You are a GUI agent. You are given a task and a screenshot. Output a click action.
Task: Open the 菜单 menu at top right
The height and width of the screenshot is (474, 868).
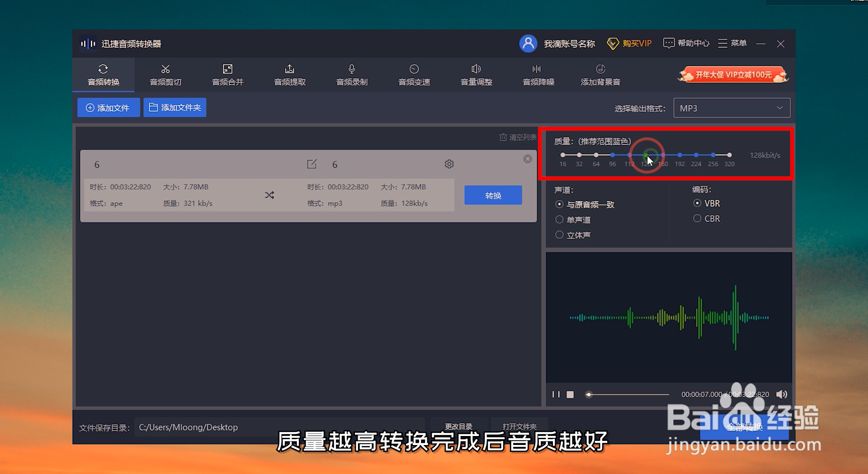732,43
